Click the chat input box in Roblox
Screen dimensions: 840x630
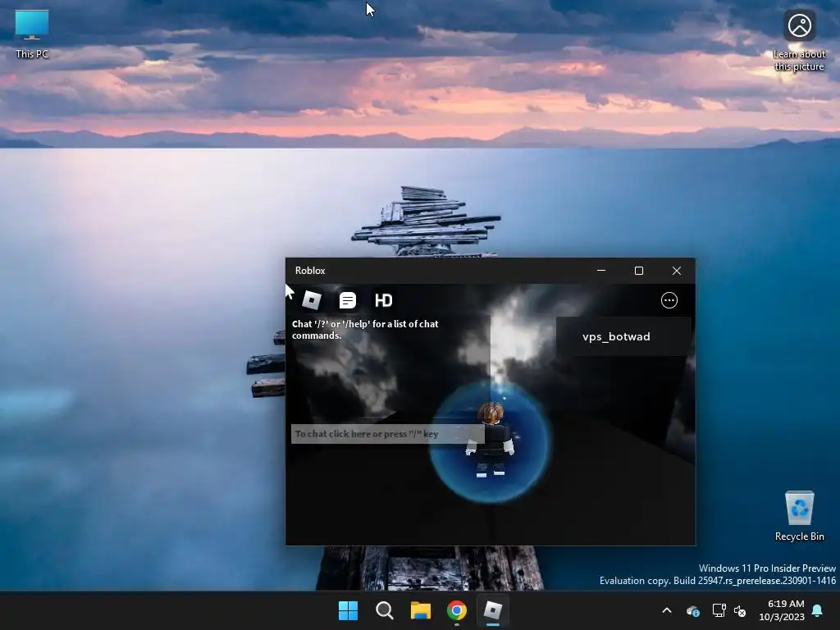coord(387,434)
